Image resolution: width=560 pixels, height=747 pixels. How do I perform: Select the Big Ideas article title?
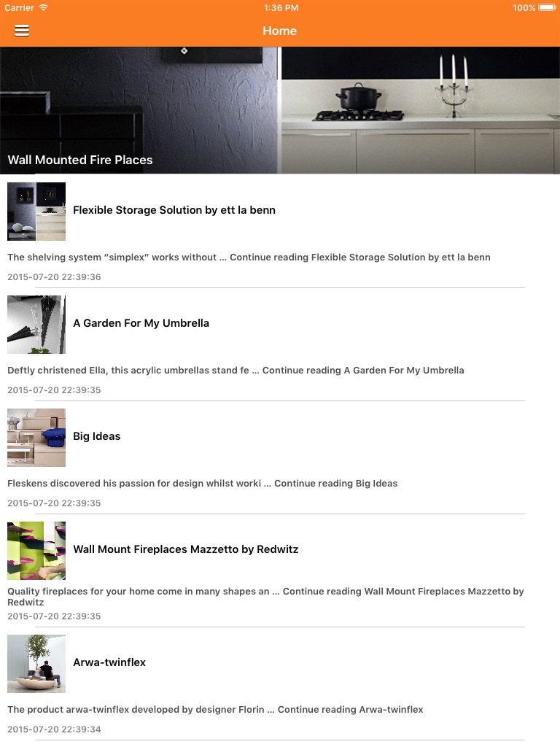[x=97, y=436]
